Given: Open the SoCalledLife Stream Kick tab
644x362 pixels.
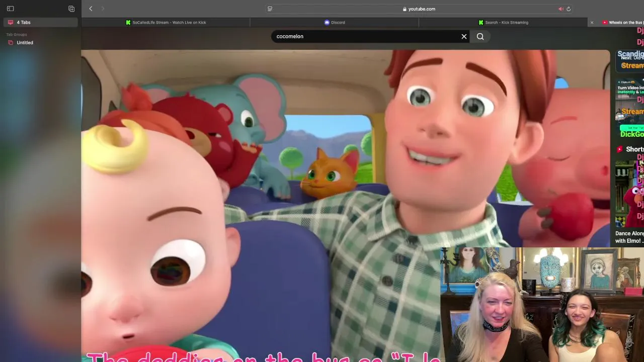Looking at the screenshot, I should tap(166, 22).
